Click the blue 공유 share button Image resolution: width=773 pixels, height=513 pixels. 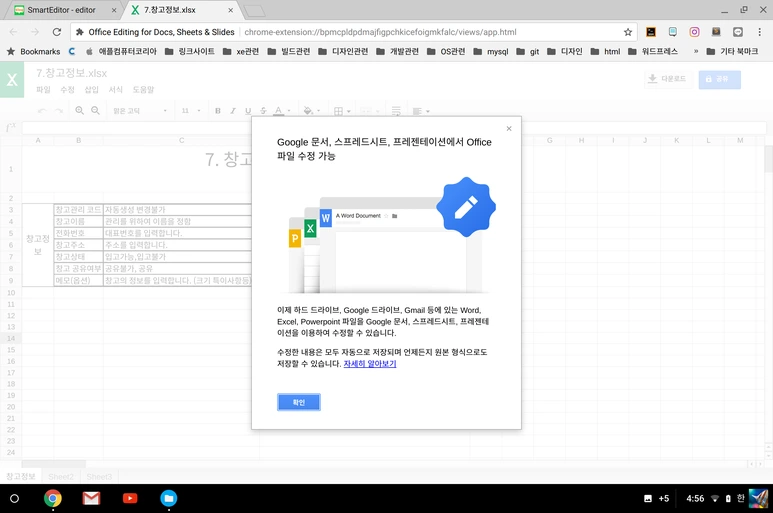pos(719,79)
